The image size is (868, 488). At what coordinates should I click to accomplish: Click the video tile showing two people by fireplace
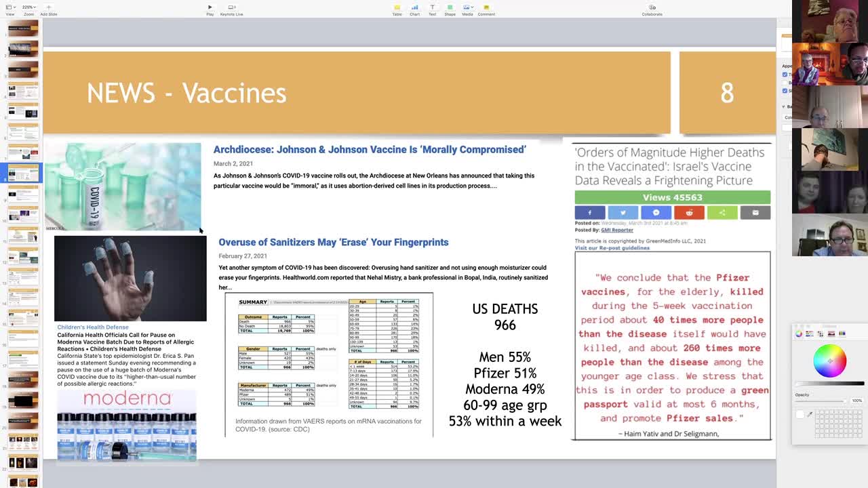tap(829, 64)
